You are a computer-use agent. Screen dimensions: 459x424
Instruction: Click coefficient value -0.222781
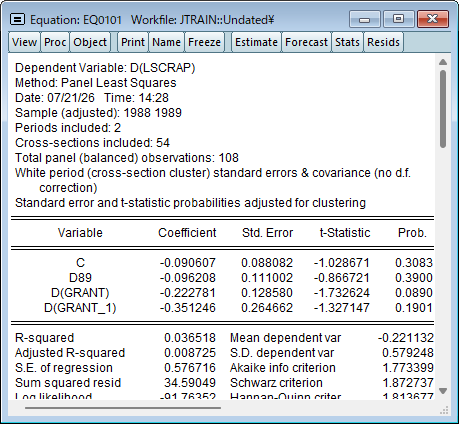click(188, 293)
